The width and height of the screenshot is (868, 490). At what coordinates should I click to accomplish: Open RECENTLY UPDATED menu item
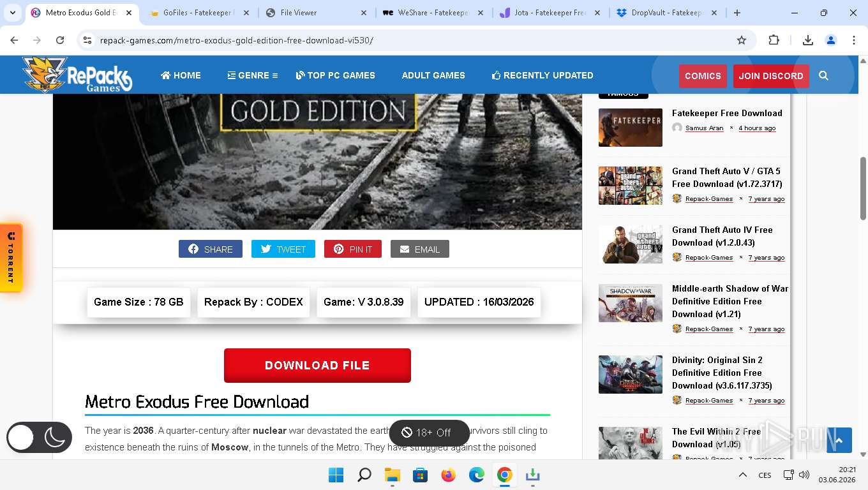click(542, 75)
